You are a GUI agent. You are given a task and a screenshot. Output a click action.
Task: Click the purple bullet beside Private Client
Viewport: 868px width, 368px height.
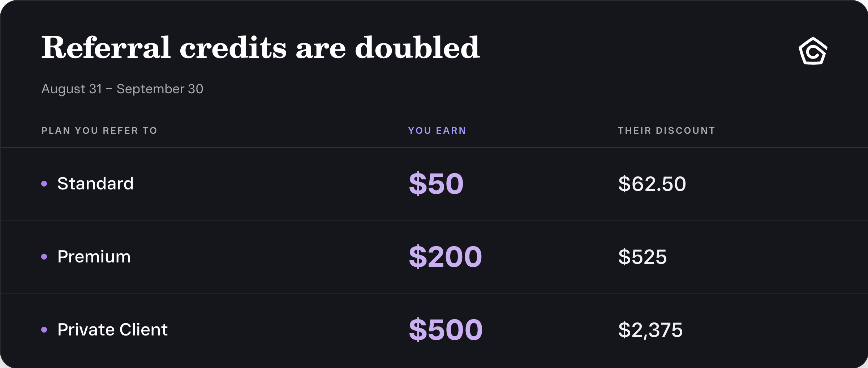[44, 330]
